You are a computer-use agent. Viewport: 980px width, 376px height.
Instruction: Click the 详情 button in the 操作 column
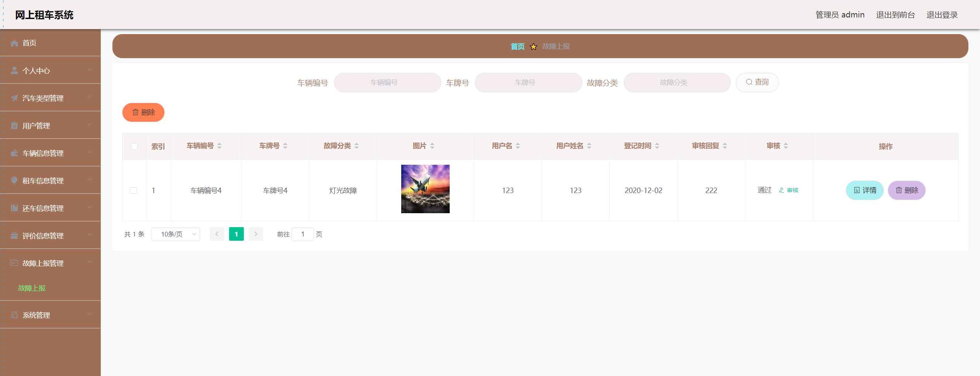tap(864, 190)
